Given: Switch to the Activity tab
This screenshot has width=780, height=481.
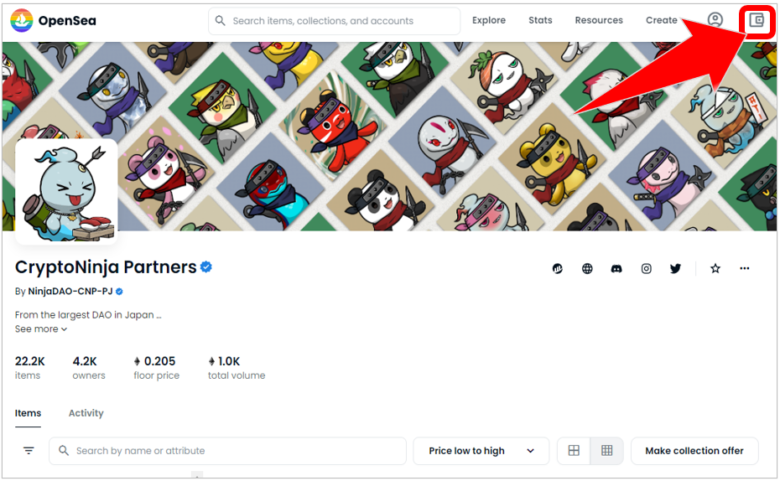Looking at the screenshot, I should (86, 413).
